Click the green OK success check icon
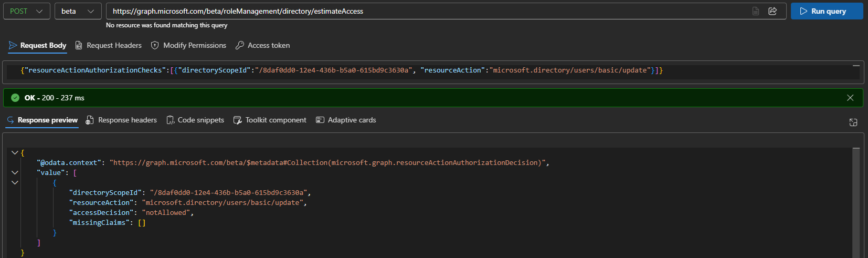This screenshot has height=258, width=868. click(15, 98)
